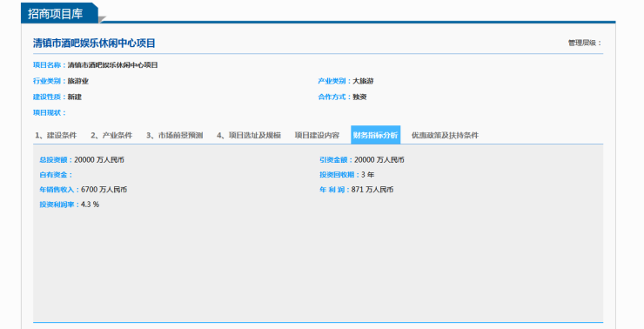Click the 项目名称 field value
644x329 pixels.
pyautogui.click(x=112, y=65)
